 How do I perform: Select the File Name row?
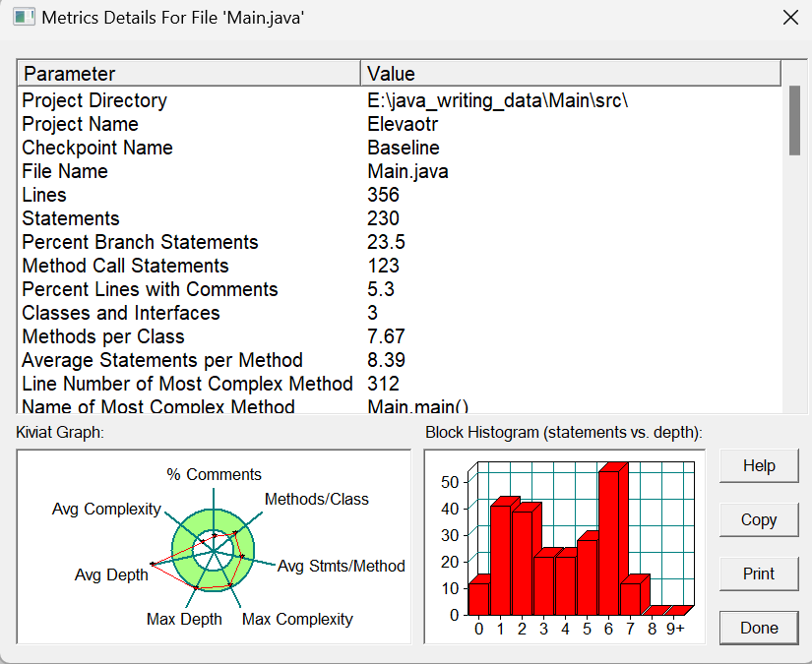400,171
